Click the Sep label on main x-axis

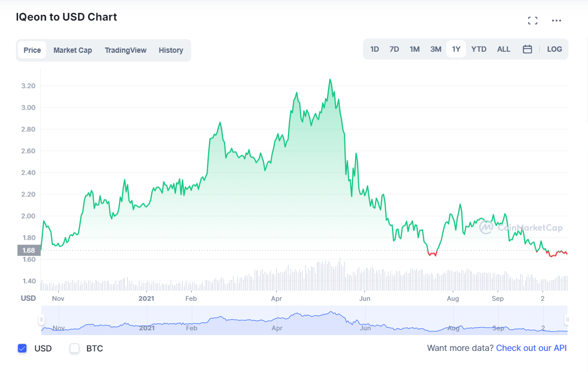coord(498,299)
